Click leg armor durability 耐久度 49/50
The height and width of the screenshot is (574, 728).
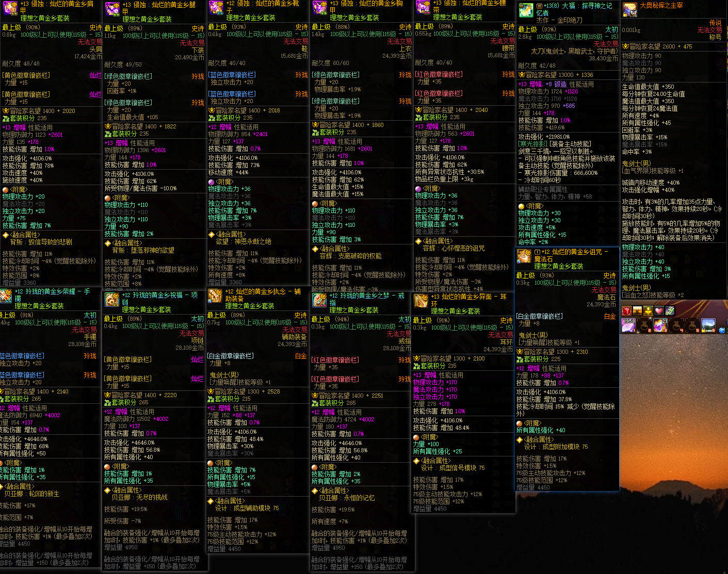click(123, 65)
